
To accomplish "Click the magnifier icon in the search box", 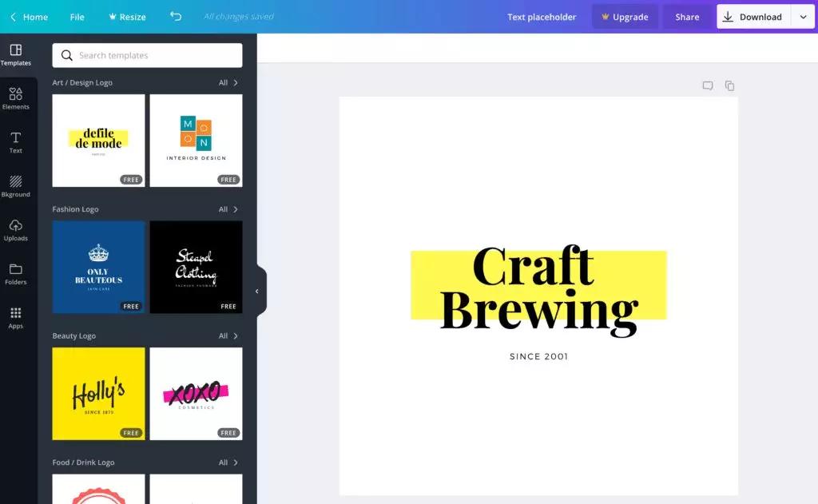I will point(67,55).
